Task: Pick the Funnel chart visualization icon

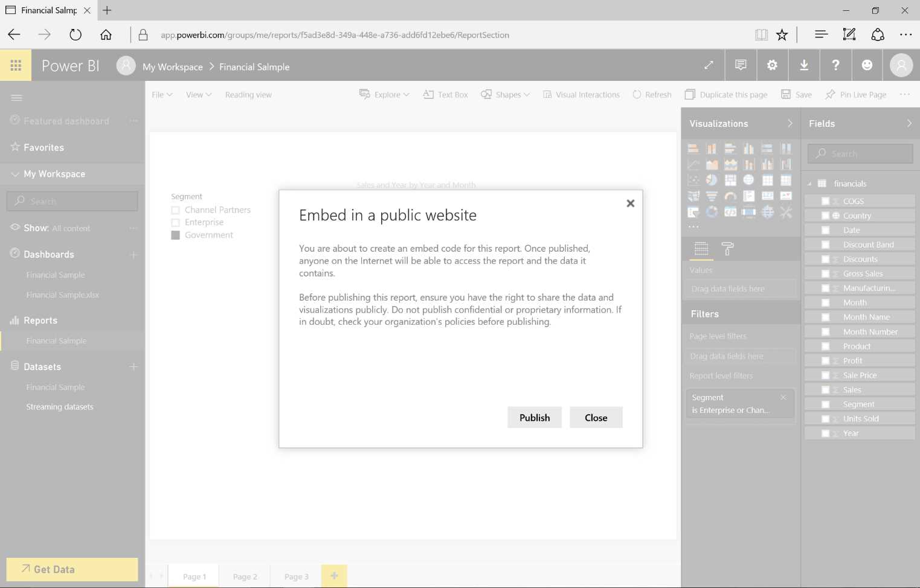Action: point(712,196)
